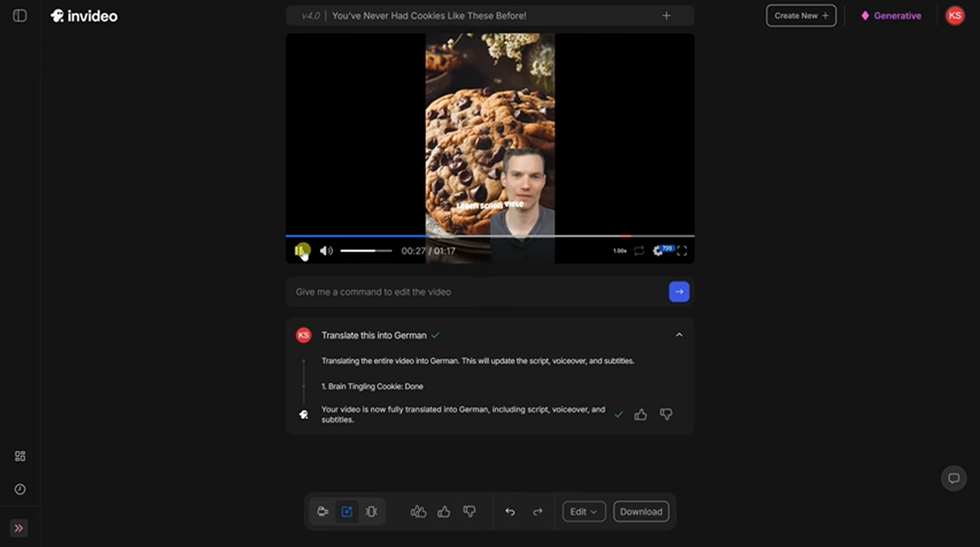Image resolution: width=980 pixels, height=547 pixels.
Task: Add a new tab next to the video title
Action: (666, 15)
